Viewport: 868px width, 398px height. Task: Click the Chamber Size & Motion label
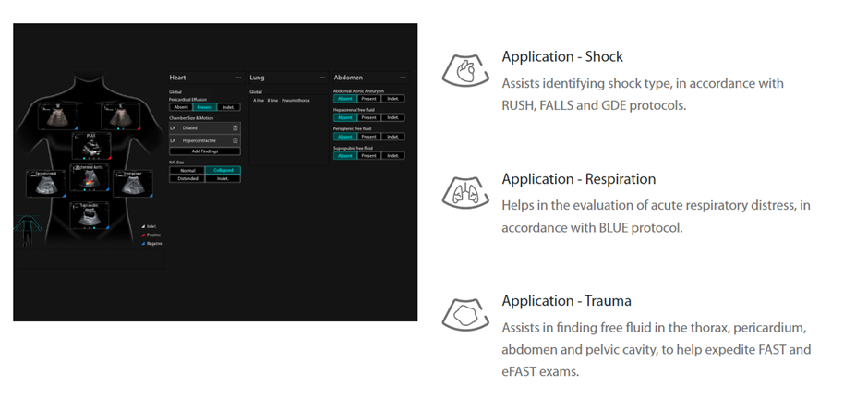[x=191, y=118]
